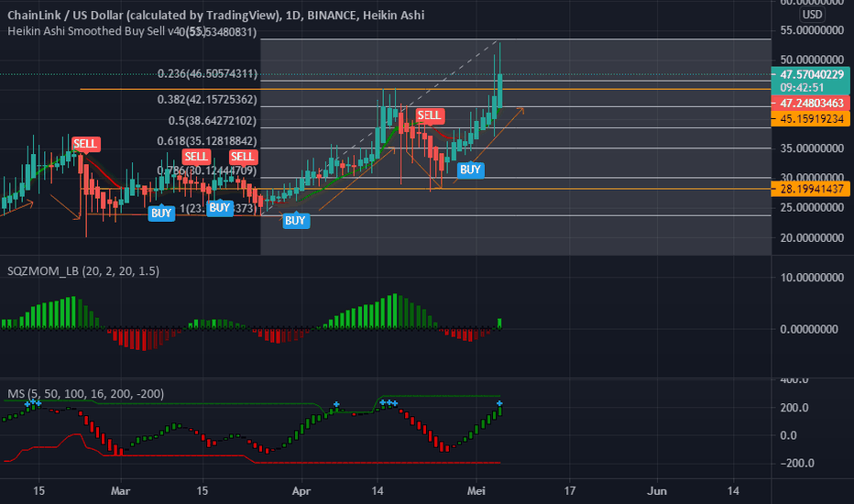Viewport: 854px width, 504px height.
Task: Click the Mar label on time axis
Action: (120, 491)
